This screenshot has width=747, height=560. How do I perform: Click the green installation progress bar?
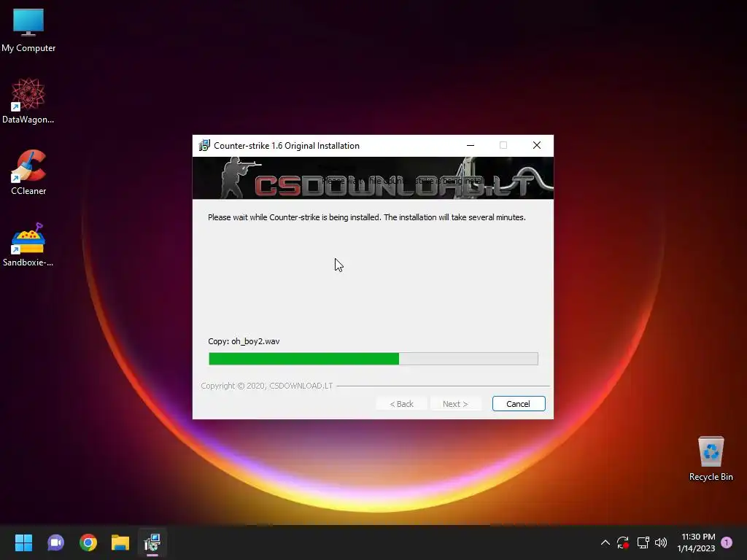click(373, 359)
